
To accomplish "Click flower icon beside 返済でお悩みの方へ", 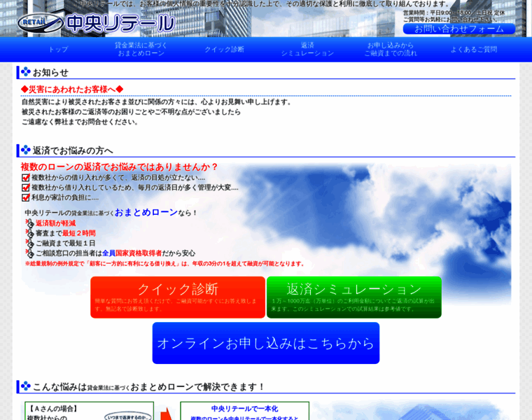I will [x=25, y=150].
